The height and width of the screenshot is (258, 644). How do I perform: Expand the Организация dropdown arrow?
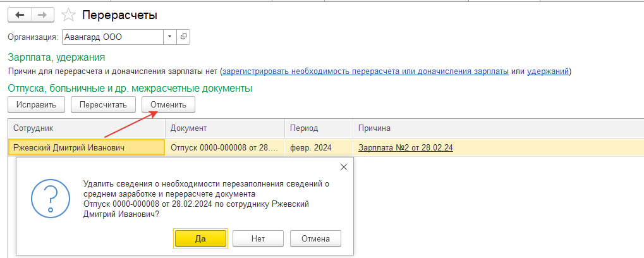point(169,37)
